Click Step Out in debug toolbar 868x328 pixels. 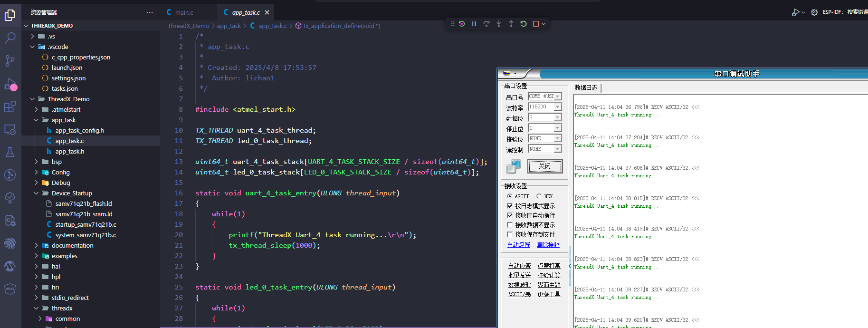[511, 24]
